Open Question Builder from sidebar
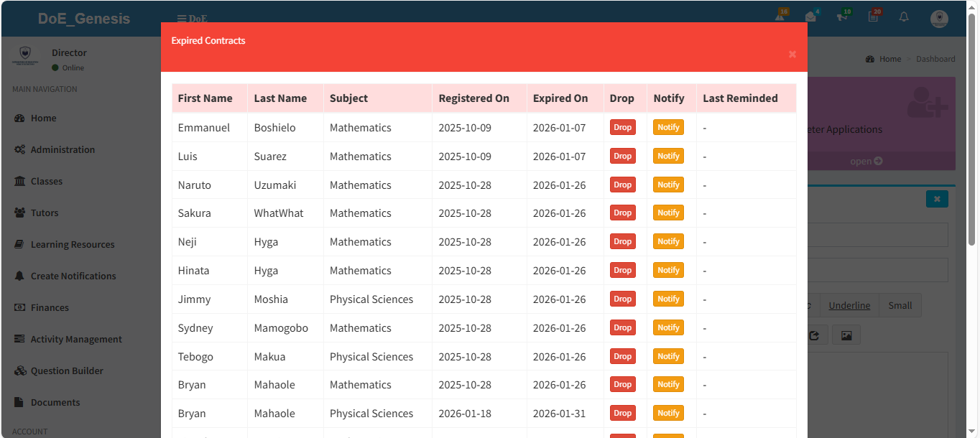This screenshot has height=438, width=980. pos(67,371)
